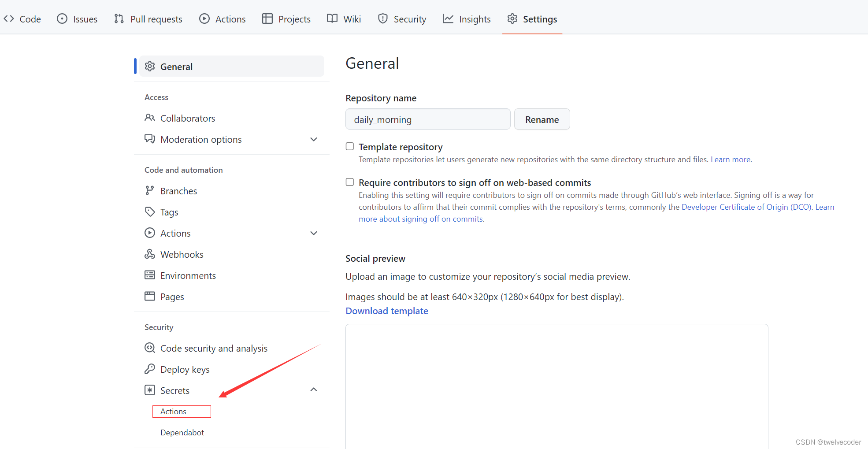Click the Webhooks icon
This screenshot has width=868, height=449.
pyautogui.click(x=150, y=254)
